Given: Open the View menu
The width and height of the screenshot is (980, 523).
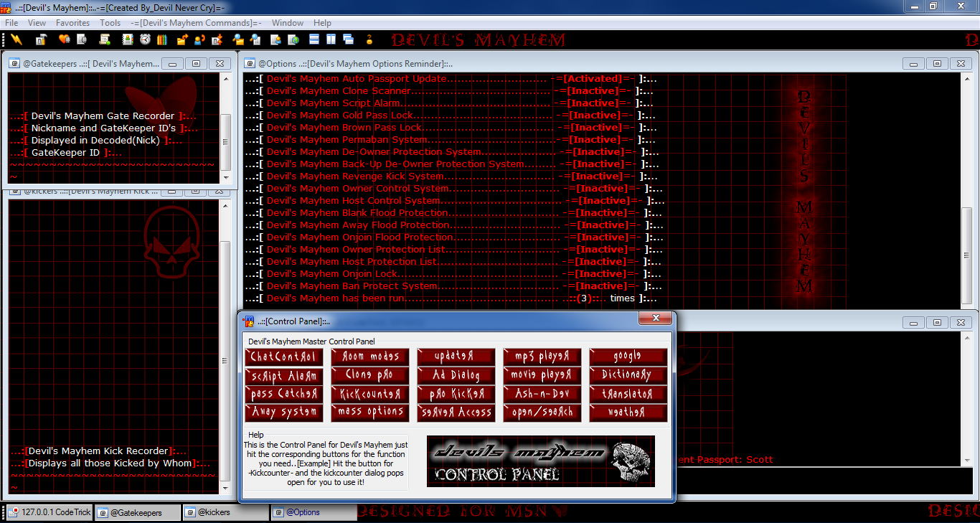Looking at the screenshot, I should point(37,23).
